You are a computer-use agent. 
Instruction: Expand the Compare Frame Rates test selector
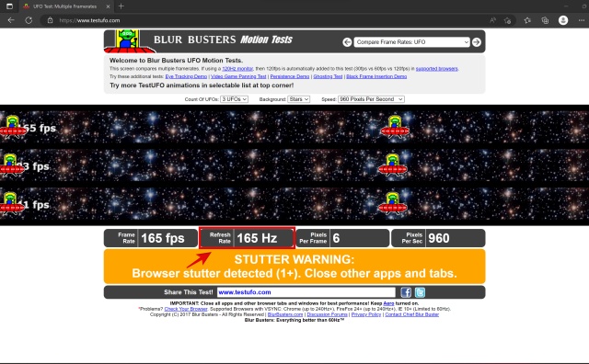(x=411, y=42)
